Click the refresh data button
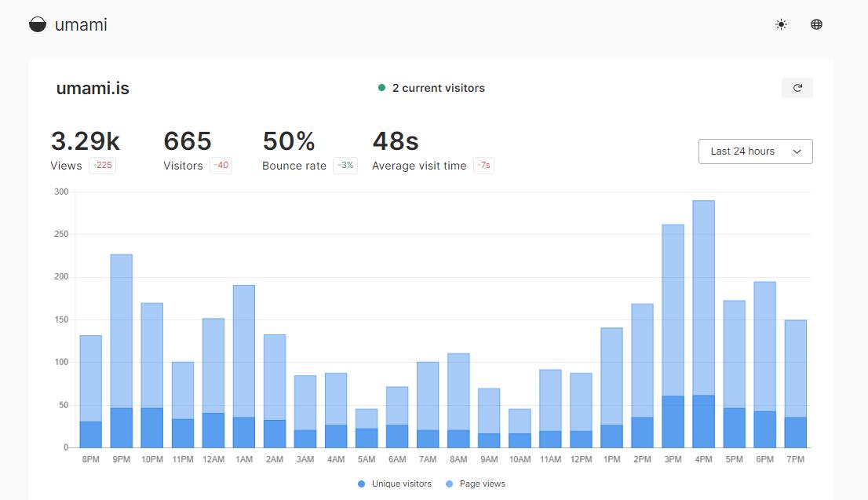 pos(797,88)
